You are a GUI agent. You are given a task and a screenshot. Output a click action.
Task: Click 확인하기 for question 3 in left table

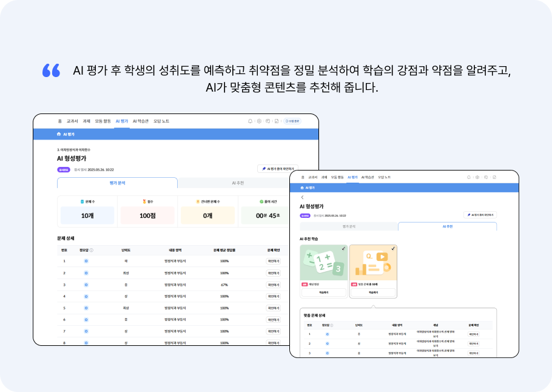pos(273,285)
